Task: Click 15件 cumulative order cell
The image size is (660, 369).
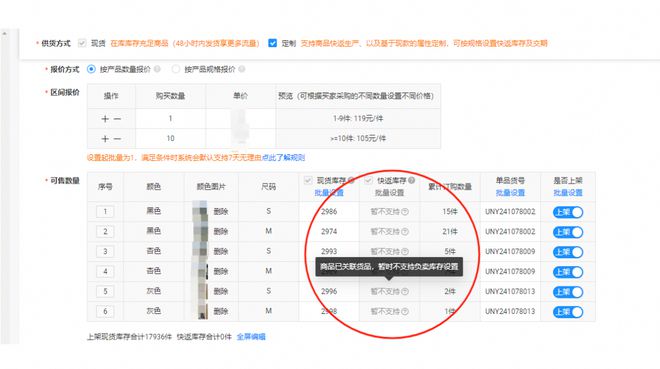Action: [450, 211]
